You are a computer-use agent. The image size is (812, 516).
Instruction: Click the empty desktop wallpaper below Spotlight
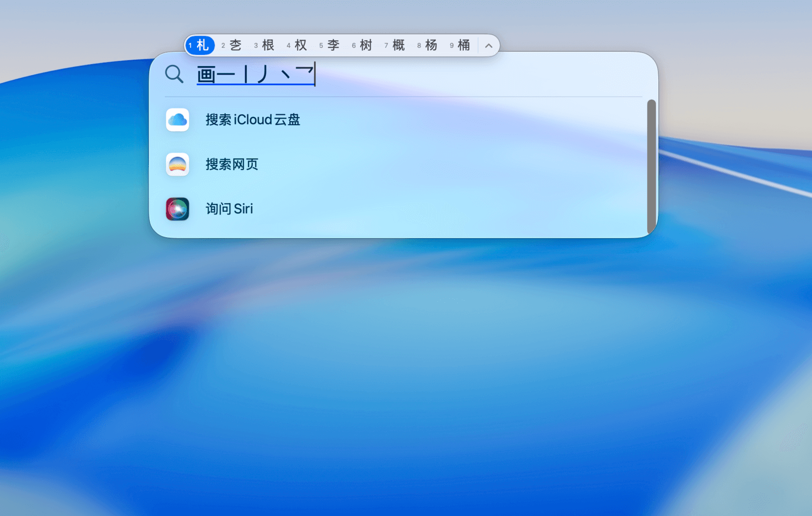[406, 381]
